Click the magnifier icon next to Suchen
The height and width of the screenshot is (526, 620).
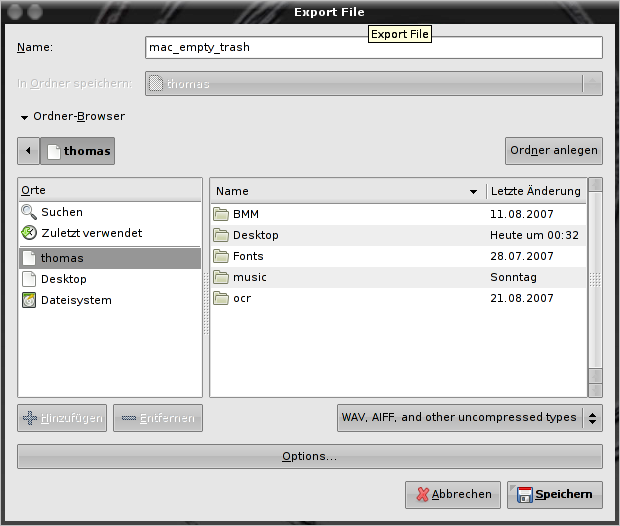pos(29,212)
